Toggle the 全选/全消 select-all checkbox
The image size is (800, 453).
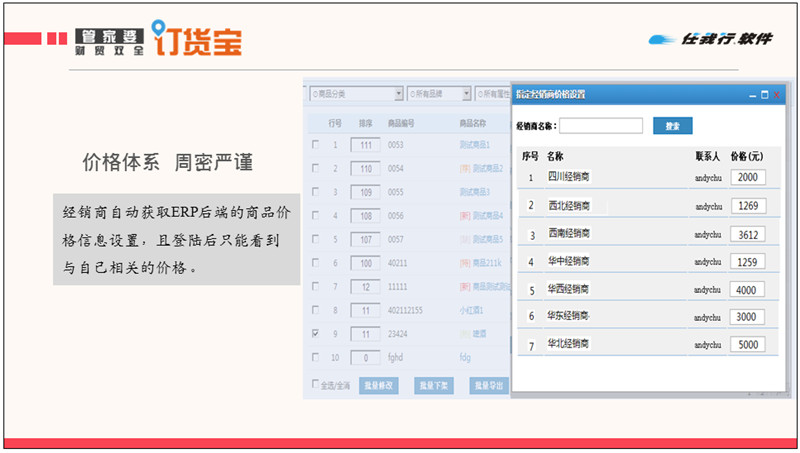click(x=316, y=384)
